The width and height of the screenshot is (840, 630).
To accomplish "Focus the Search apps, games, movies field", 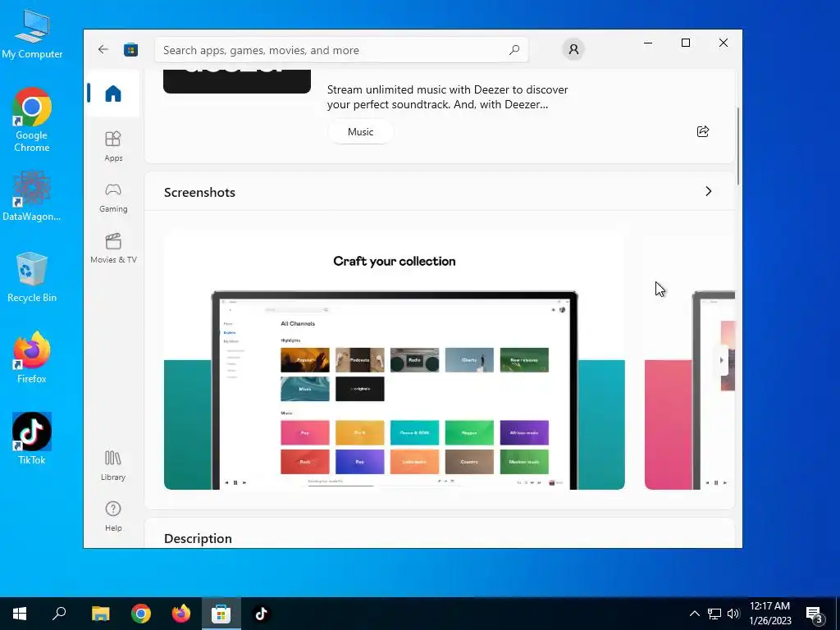I will [x=341, y=50].
